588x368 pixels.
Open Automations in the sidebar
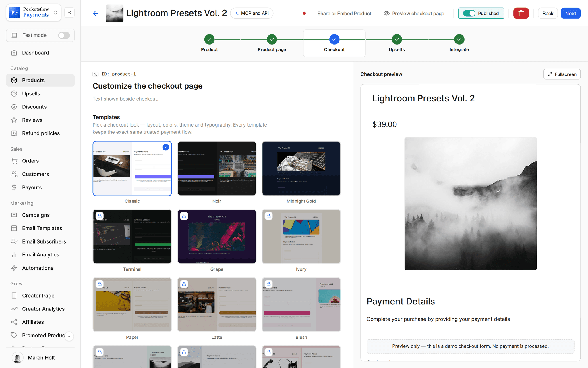(40, 268)
